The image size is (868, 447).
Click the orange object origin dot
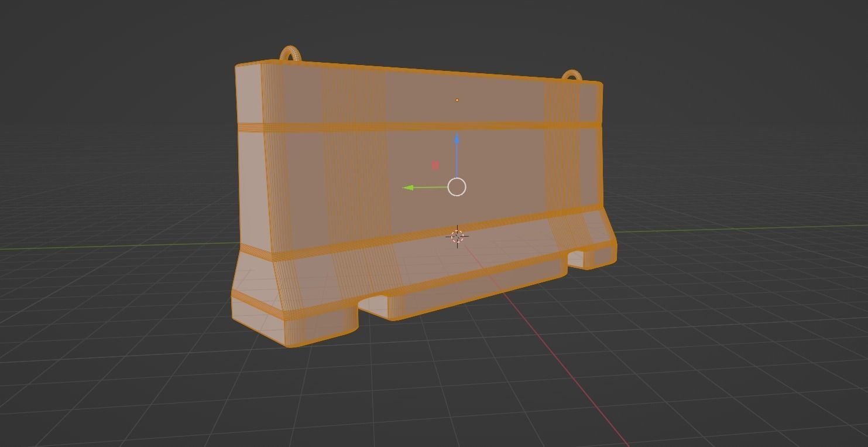[457, 100]
